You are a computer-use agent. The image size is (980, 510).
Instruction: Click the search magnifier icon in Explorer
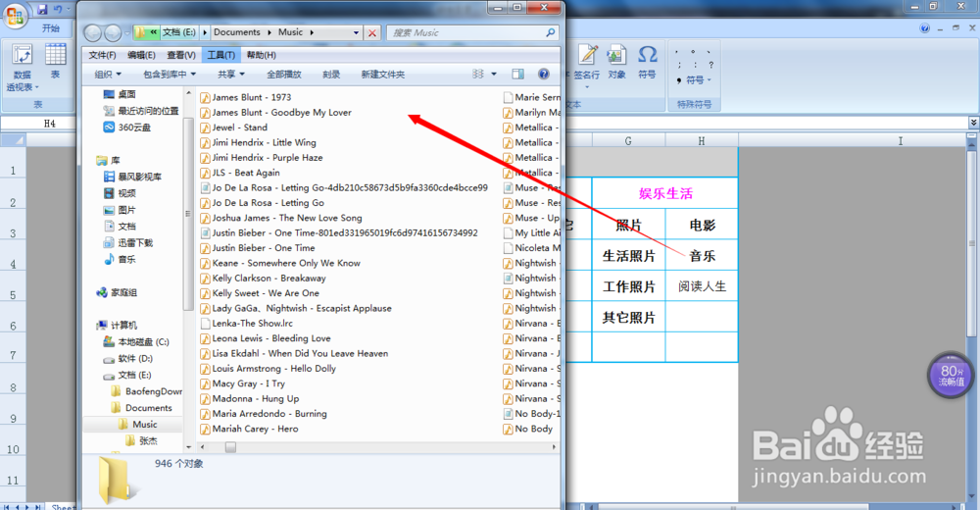550,32
